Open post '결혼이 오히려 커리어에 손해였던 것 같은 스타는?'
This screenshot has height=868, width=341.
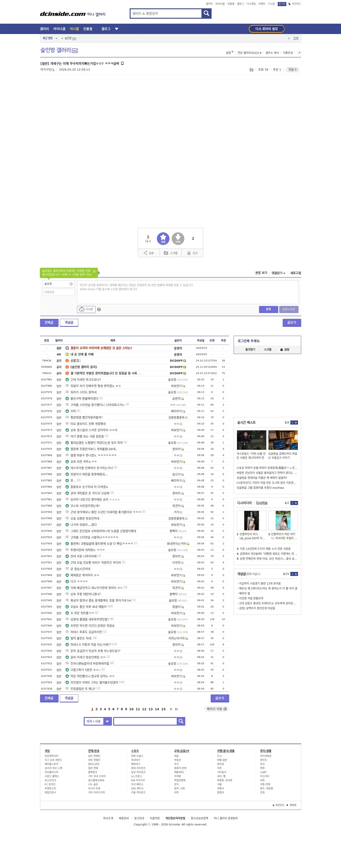click(x=101, y=348)
